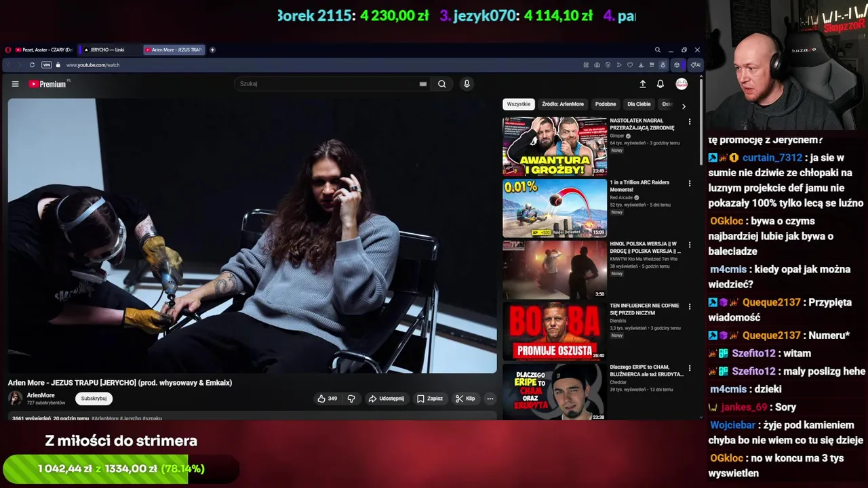Select the Podobne filter chip
Image resolution: width=868 pixels, height=488 pixels.
pos(606,104)
